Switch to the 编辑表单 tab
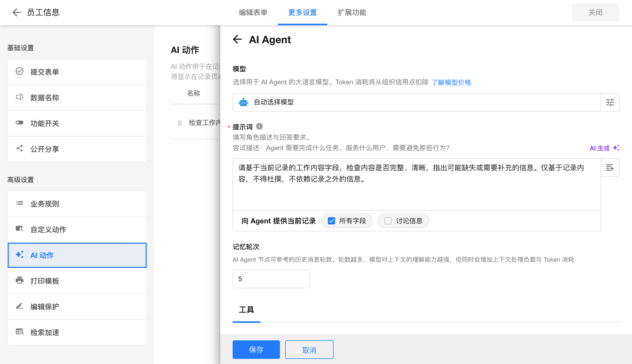 click(x=253, y=12)
